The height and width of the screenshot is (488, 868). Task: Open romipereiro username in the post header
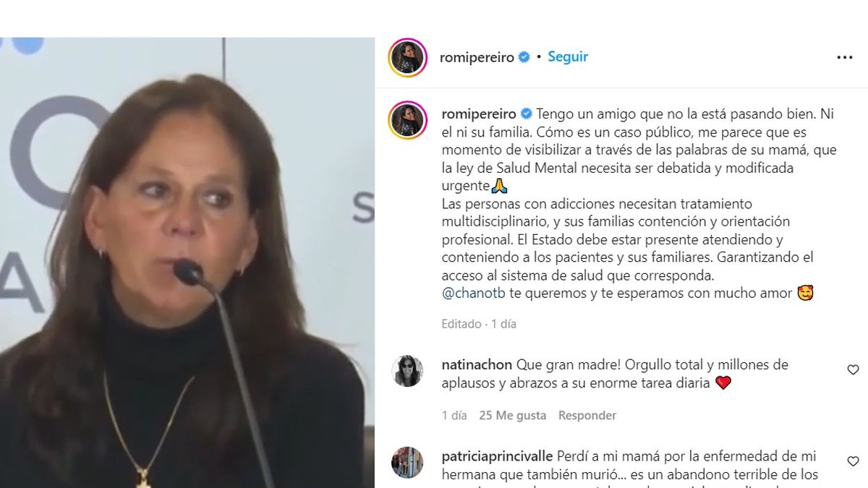pyautogui.click(x=477, y=57)
